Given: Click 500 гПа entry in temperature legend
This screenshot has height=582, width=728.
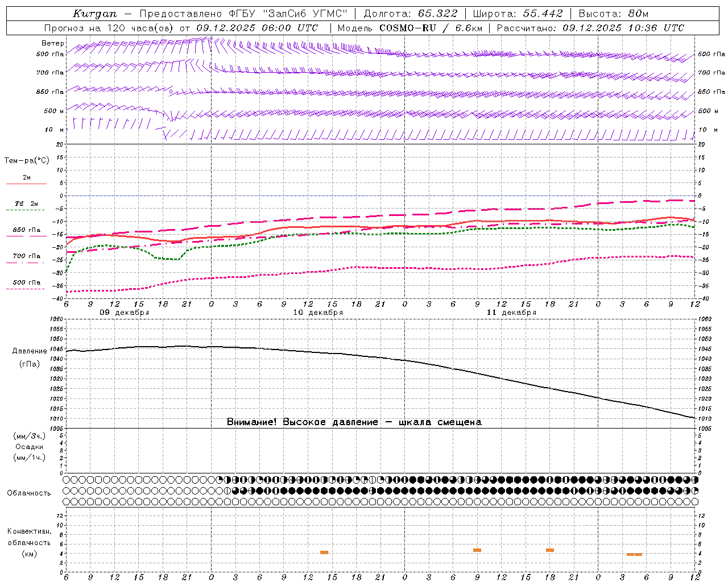Looking at the screenshot, I should [27, 282].
